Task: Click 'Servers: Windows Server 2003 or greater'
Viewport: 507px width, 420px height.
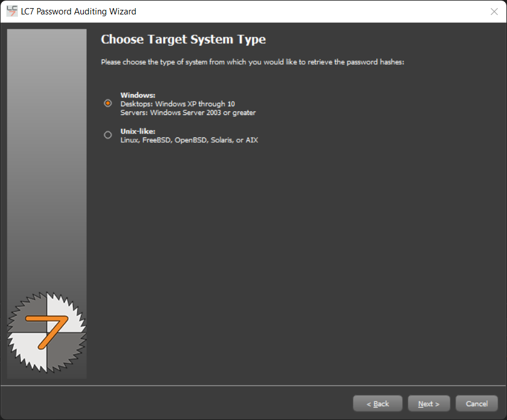Action: coord(188,113)
